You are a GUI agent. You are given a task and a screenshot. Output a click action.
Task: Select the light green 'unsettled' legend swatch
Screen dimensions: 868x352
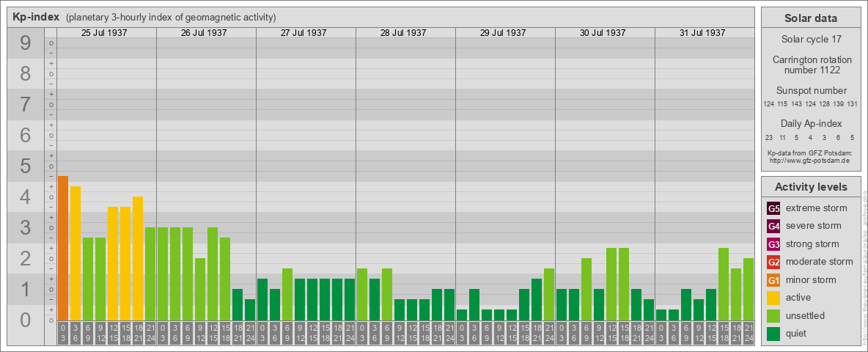[x=773, y=316]
